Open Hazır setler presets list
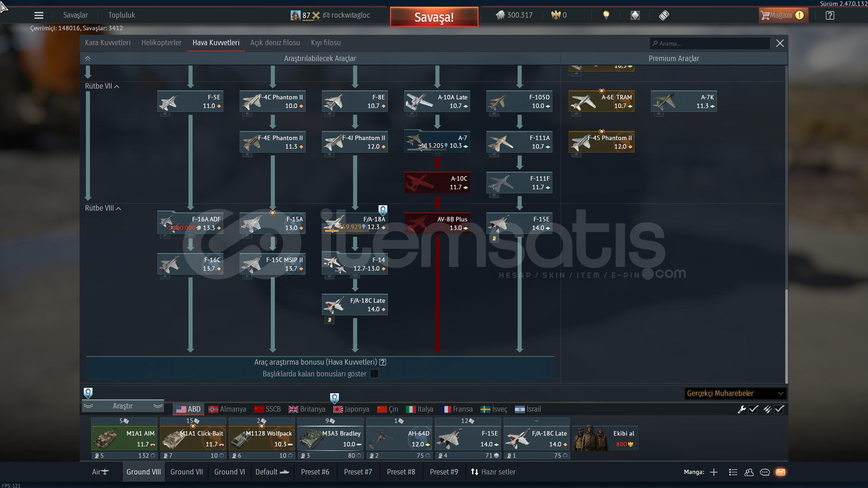Image resolution: width=868 pixels, height=488 pixels. click(493, 472)
